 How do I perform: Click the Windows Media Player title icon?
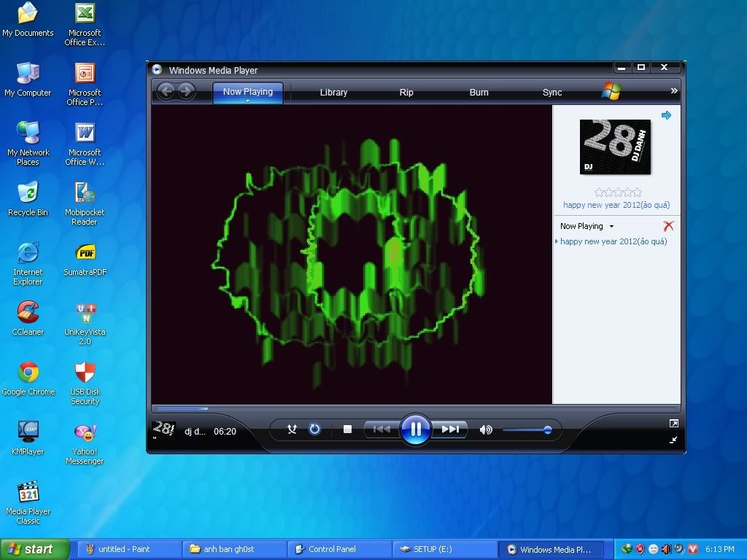[158, 69]
